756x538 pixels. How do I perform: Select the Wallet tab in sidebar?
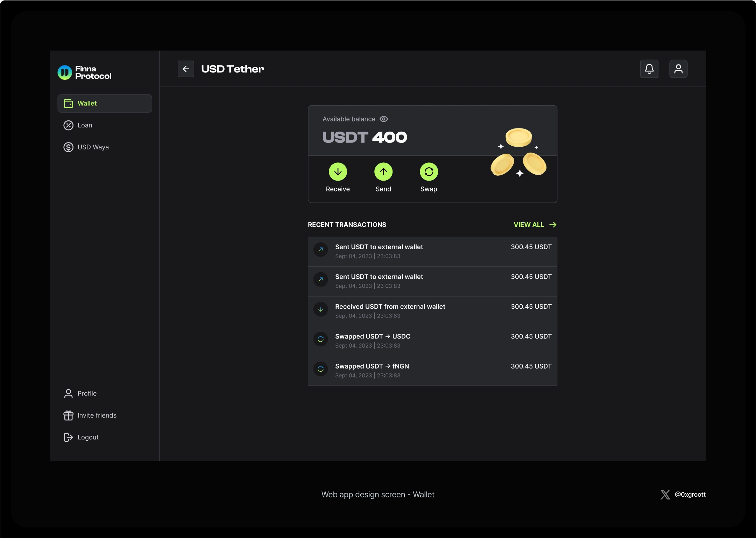[105, 103]
